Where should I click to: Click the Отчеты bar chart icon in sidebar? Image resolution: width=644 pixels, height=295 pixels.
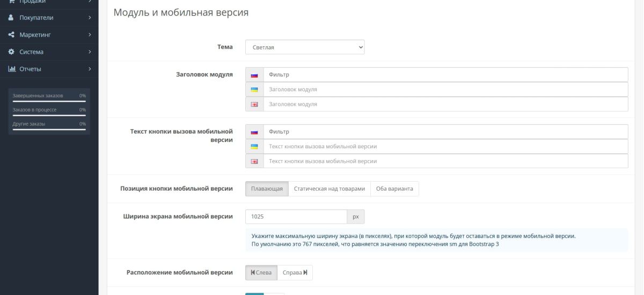click(x=11, y=69)
